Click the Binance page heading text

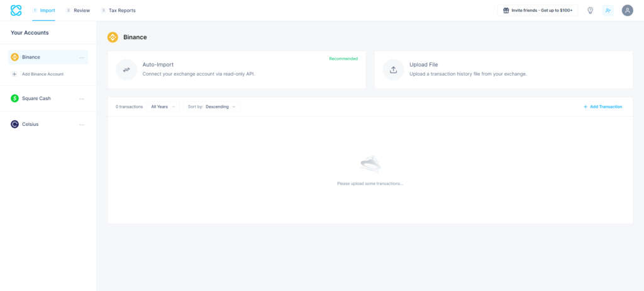click(x=135, y=37)
